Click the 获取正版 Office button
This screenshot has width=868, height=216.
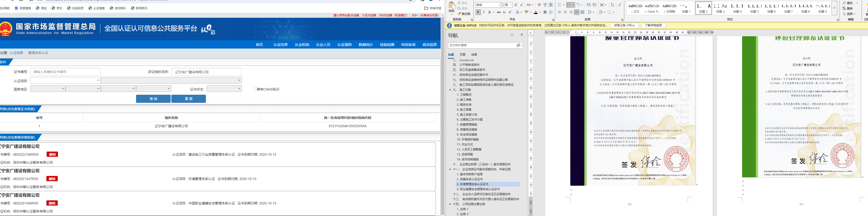[624, 26]
